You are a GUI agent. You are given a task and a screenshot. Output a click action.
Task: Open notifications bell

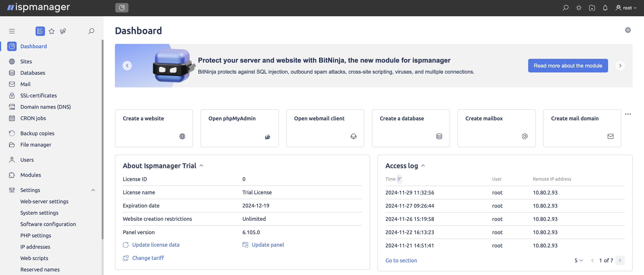coord(605,8)
